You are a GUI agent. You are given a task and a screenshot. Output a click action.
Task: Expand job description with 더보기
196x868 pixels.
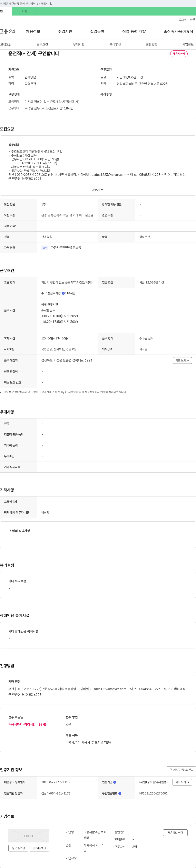coord(98,190)
